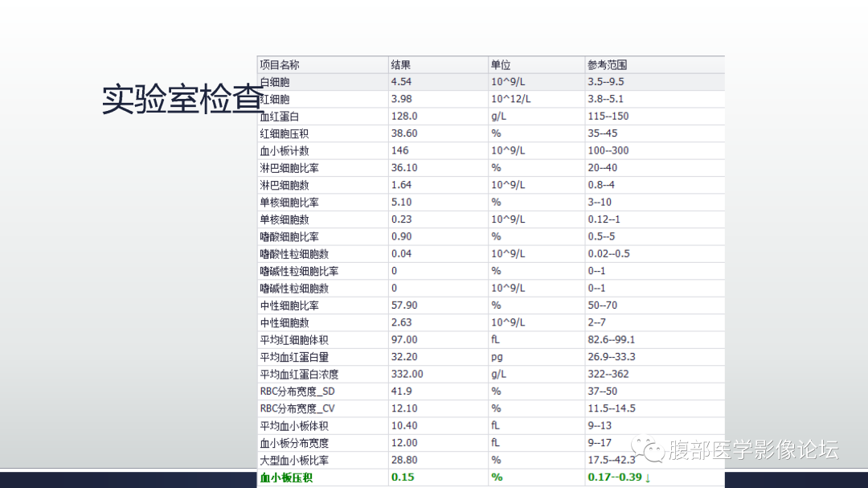Click the 结果 column header
Image resolution: width=868 pixels, height=488 pixels.
[401, 65]
